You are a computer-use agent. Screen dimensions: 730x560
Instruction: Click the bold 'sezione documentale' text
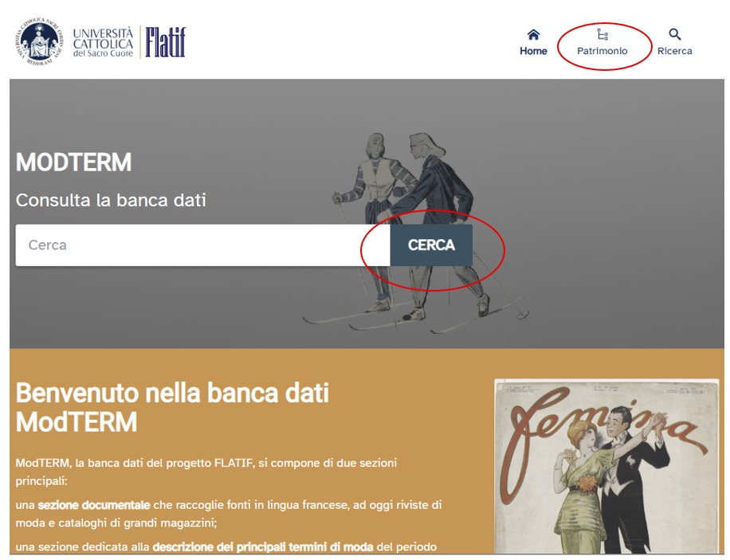click(x=94, y=505)
